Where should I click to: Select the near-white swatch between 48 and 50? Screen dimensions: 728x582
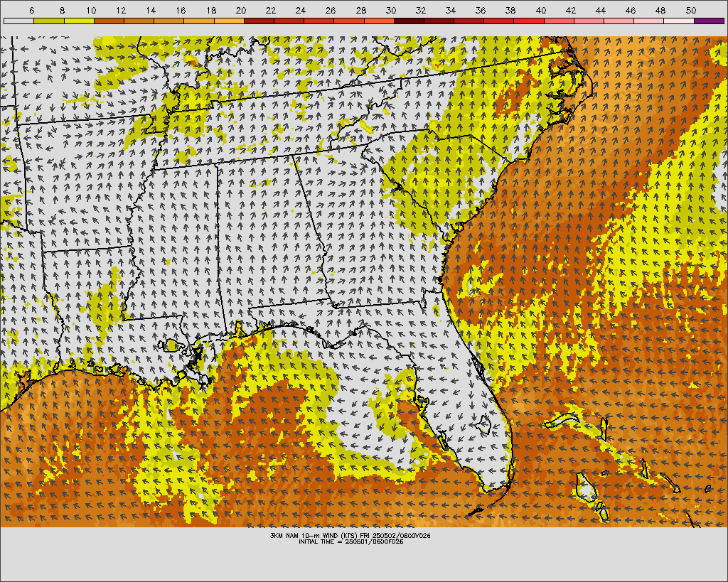coord(679,21)
